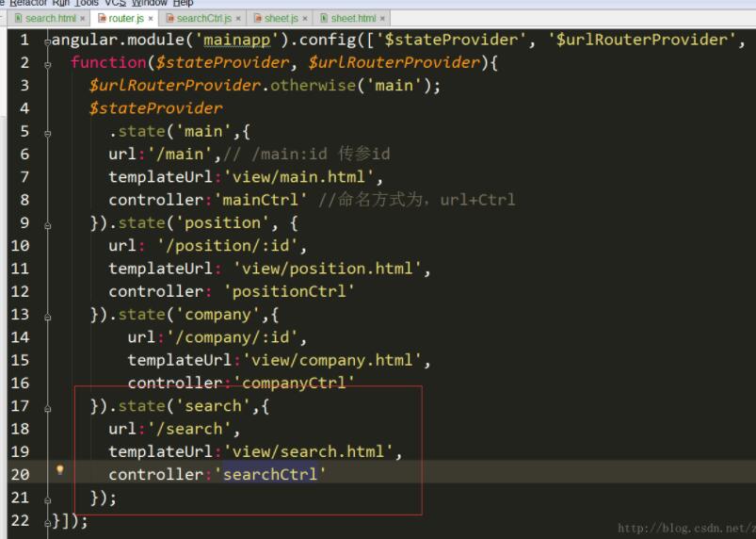Click the 'otherwise' method call on line 3
This screenshot has width=756, height=539.
coord(313,86)
